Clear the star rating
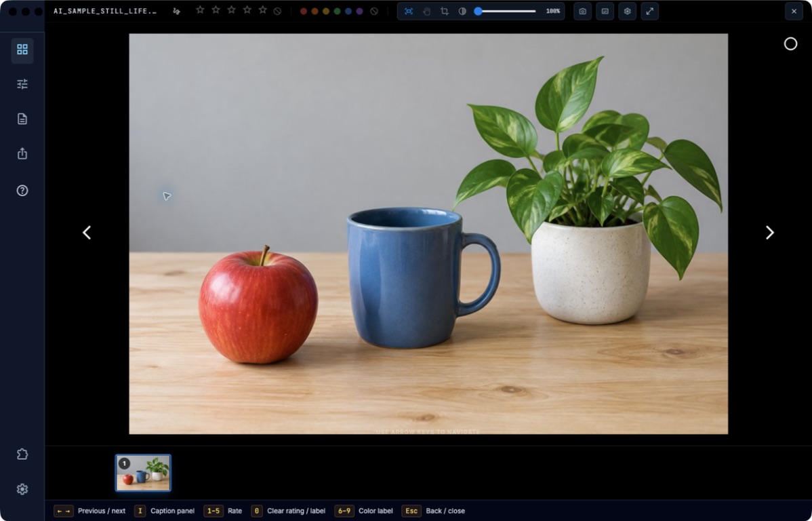 tap(278, 11)
